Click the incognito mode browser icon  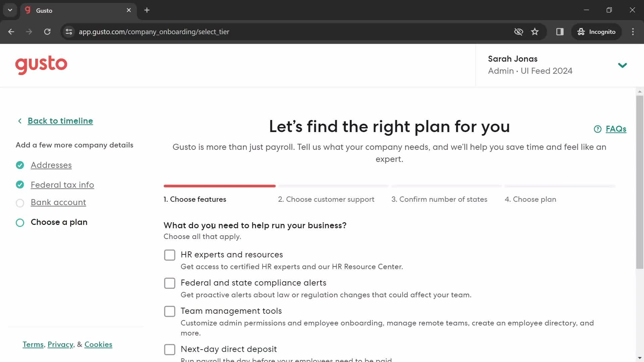click(x=581, y=32)
